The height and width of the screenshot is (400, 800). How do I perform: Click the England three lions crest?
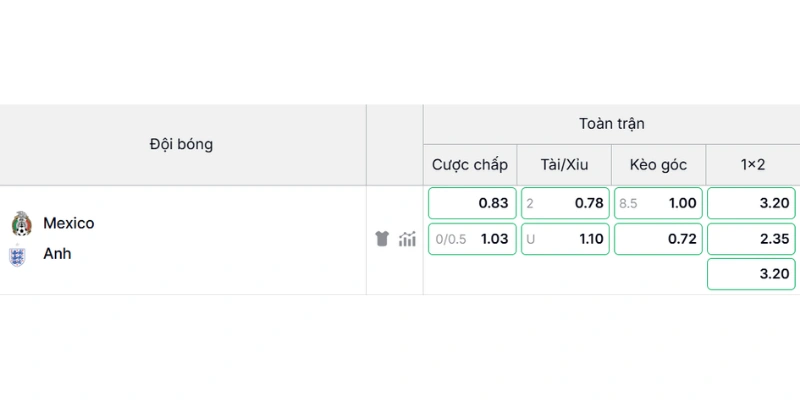click(17, 255)
